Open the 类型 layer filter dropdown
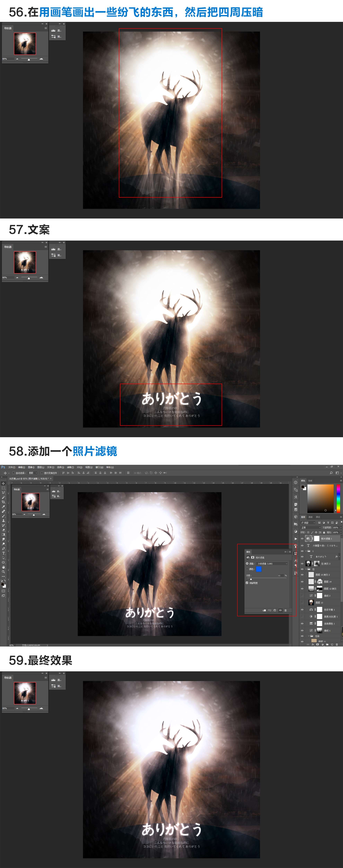This screenshot has height=868, width=343. [x=308, y=523]
